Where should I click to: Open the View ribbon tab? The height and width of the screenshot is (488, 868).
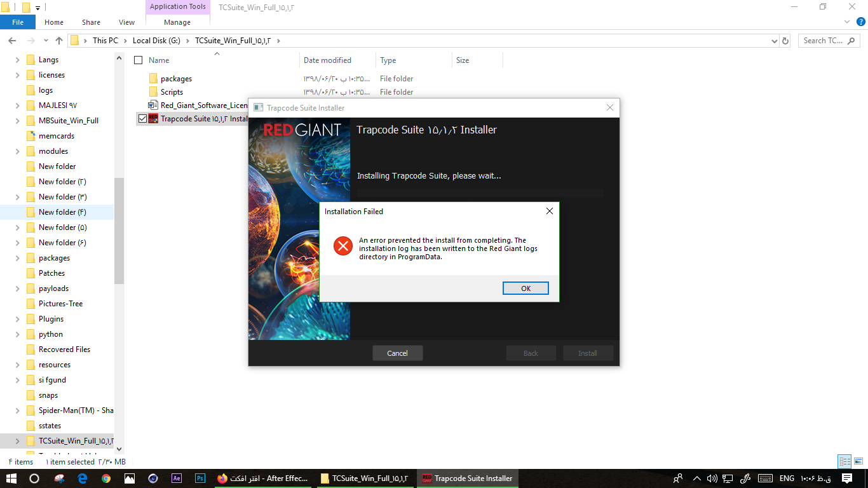(127, 22)
